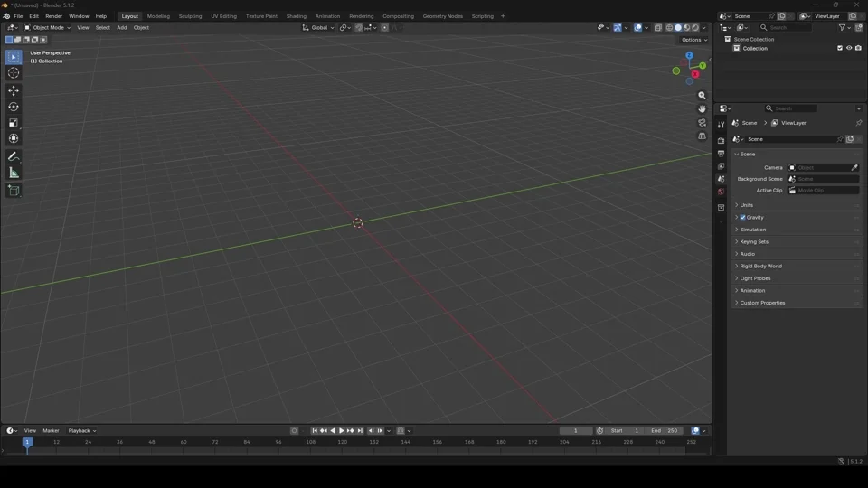The image size is (868, 488).
Task: Toggle viewport overlays
Action: point(637,28)
